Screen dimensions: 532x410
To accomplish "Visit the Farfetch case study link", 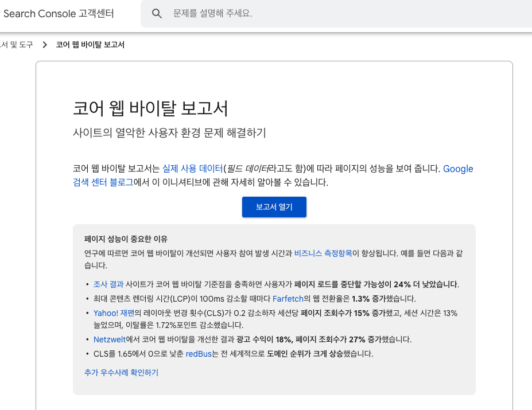I will [x=288, y=299].
